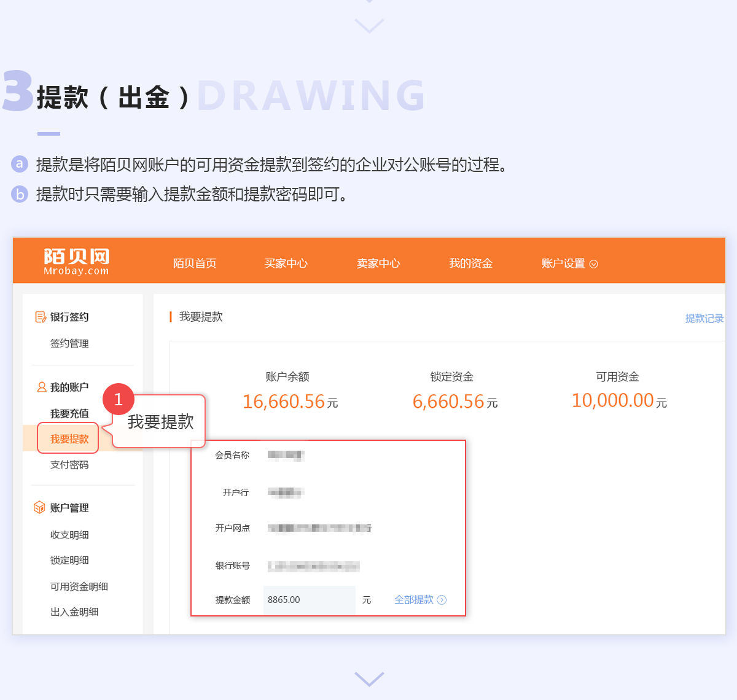Screen dimensions: 737x700
Task: Go to 支付密码 in the sidebar
Action: click(x=69, y=465)
